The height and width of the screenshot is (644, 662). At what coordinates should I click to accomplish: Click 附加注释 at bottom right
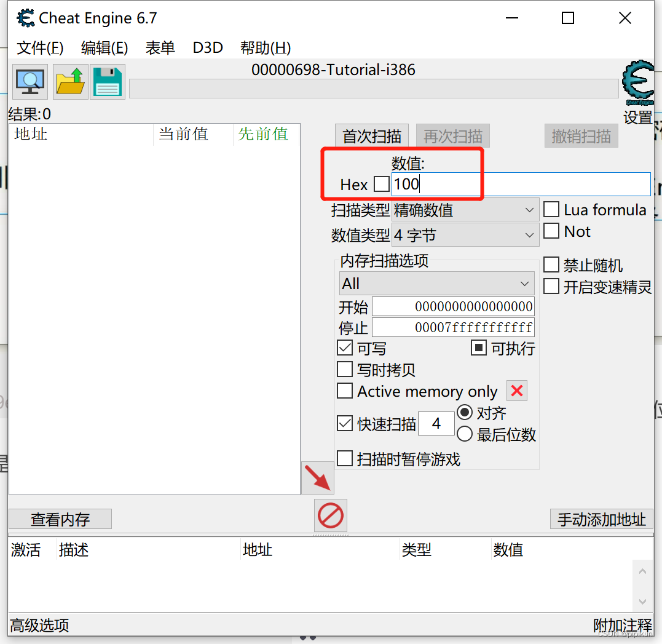[x=622, y=626]
